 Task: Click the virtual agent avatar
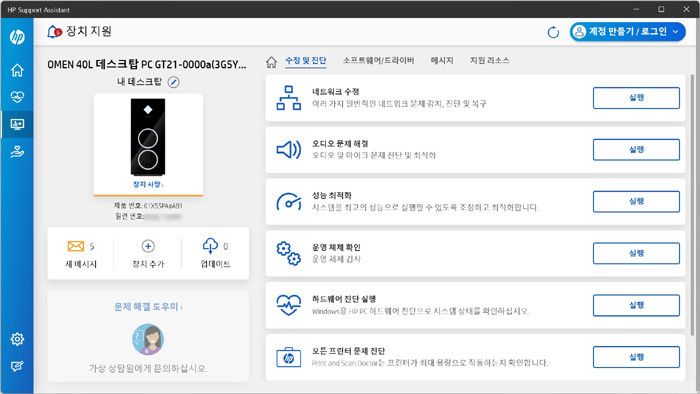[x=148, y=340]
